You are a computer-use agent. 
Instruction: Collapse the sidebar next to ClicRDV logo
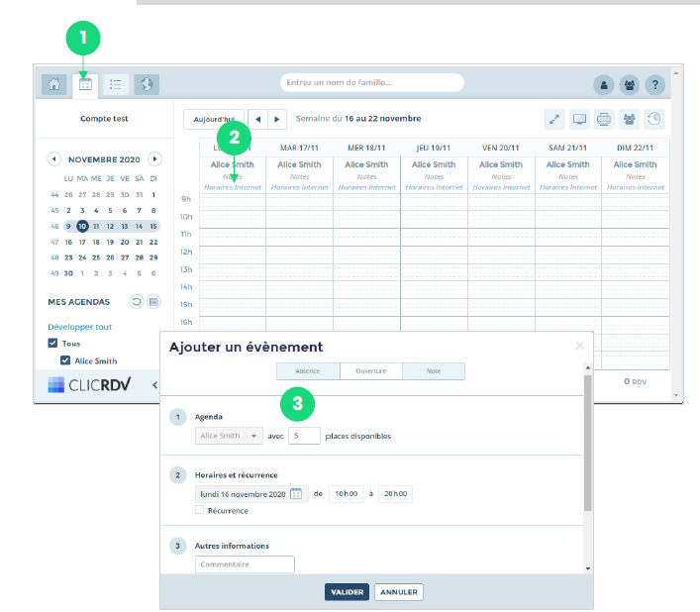(x=154, y=385)
